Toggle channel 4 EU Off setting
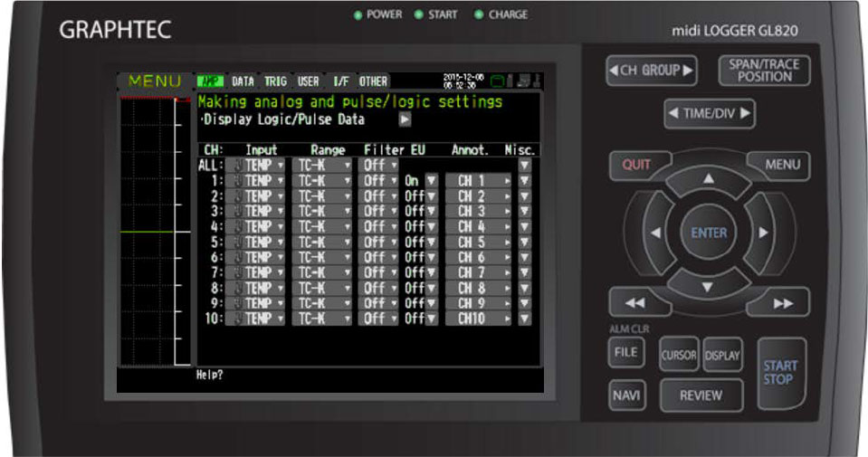Image resolution: width=868 pixels, height=457 pixels. pos(421,227)
